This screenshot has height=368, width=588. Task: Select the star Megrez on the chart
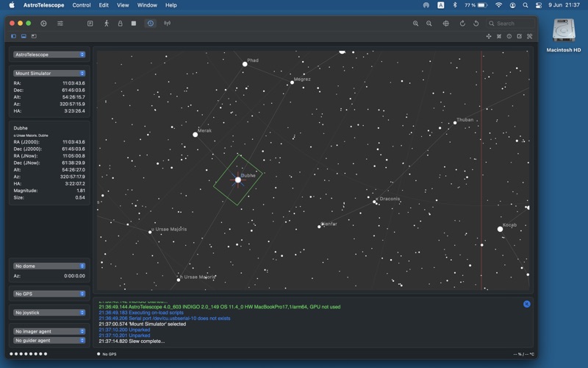click(x=292, y=82)
